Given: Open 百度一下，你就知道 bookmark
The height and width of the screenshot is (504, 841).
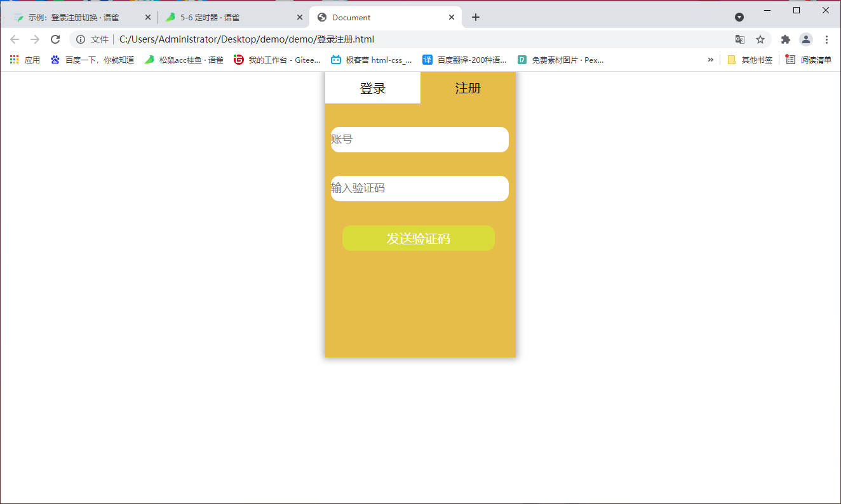Looking at the screenshot, I should (x=93, y=60).
